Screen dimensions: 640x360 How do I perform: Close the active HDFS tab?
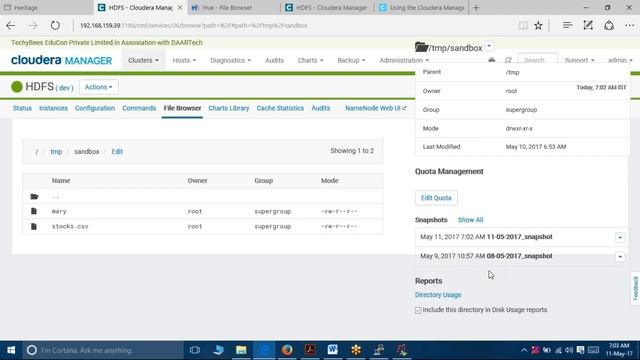pos(180,7)
